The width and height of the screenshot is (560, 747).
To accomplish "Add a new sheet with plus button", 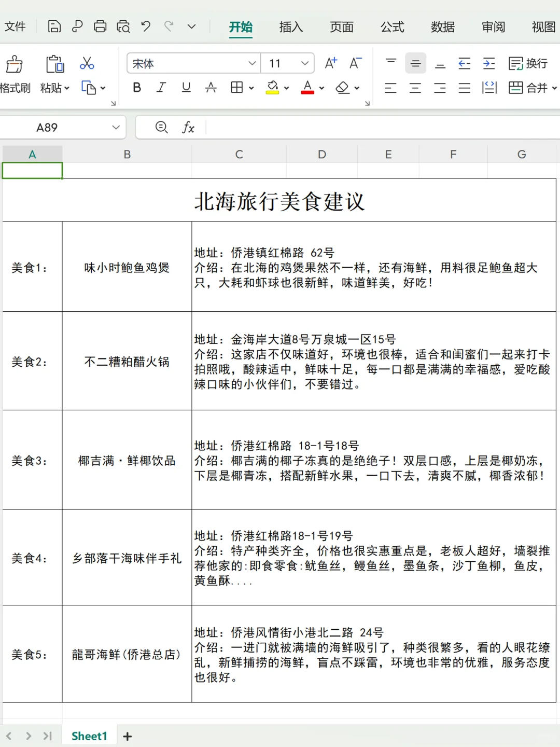I will point(128,736).
